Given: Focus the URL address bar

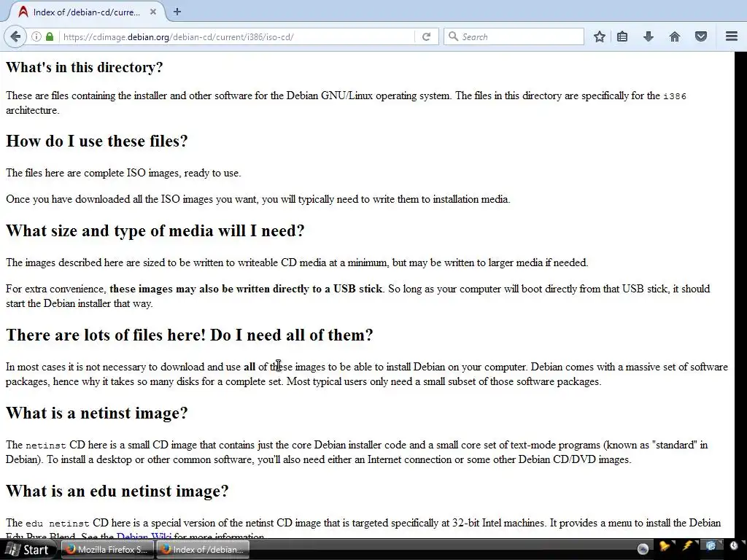Looking at the screenshot, I should (x=237, y=36).
